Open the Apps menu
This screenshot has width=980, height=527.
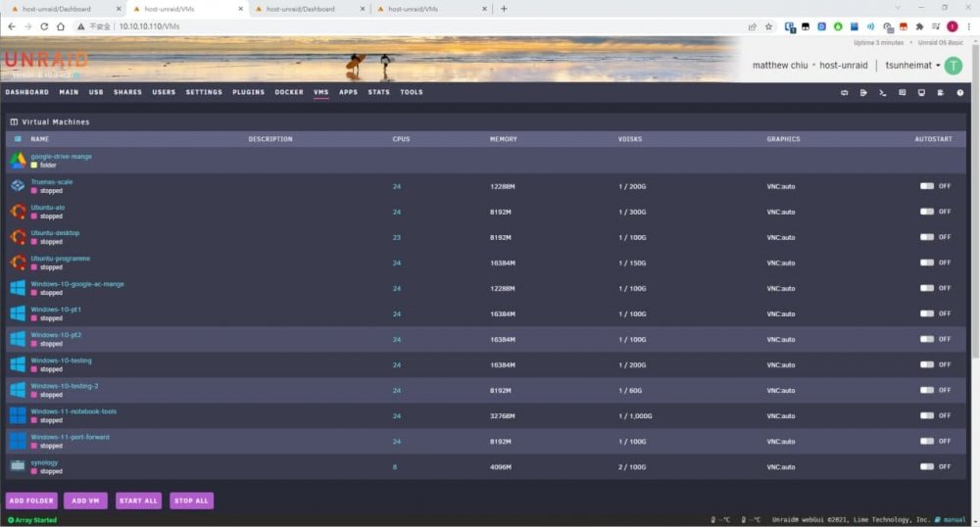[x=348, y=92]
